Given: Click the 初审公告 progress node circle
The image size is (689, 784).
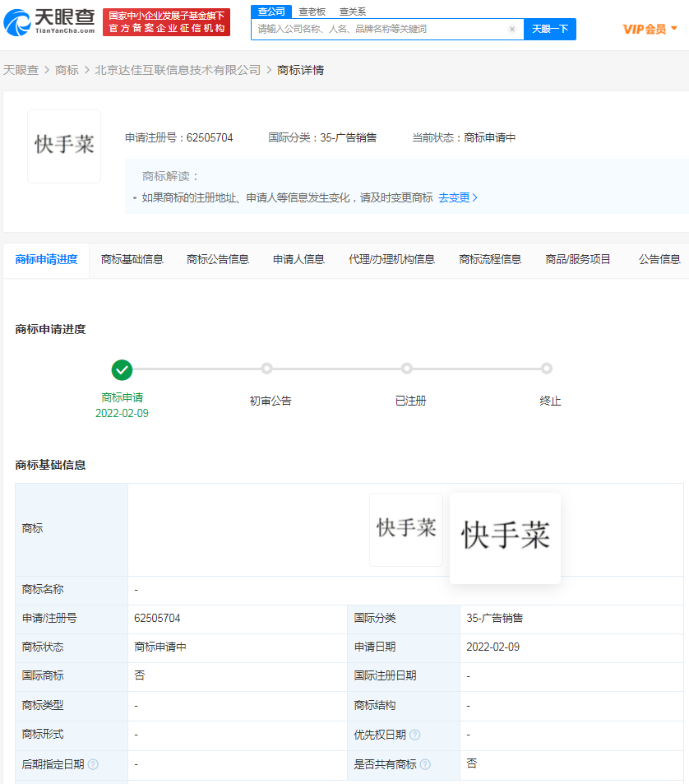Looking at the screenshot, I should click(267, 370).
